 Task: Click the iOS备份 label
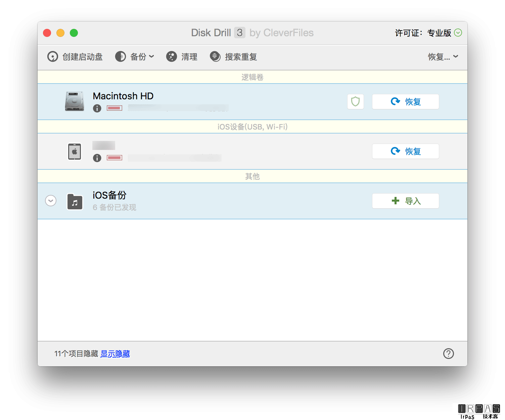109,195
